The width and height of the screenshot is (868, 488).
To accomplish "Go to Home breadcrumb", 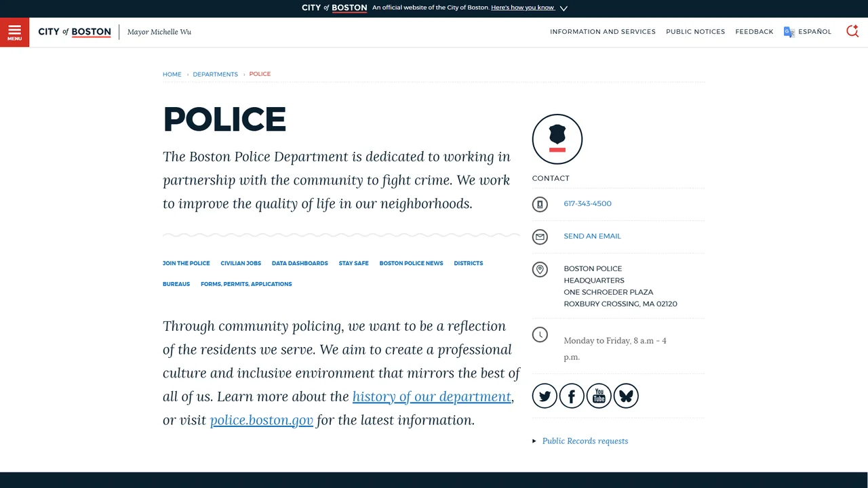I will tap(172, 75).
